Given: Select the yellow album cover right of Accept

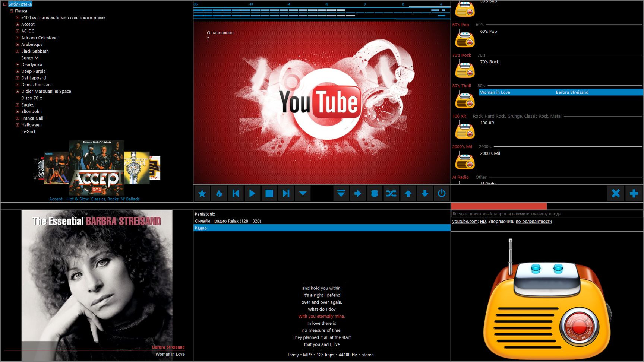Looking at the screenshot, I should (x=137, y=168).
